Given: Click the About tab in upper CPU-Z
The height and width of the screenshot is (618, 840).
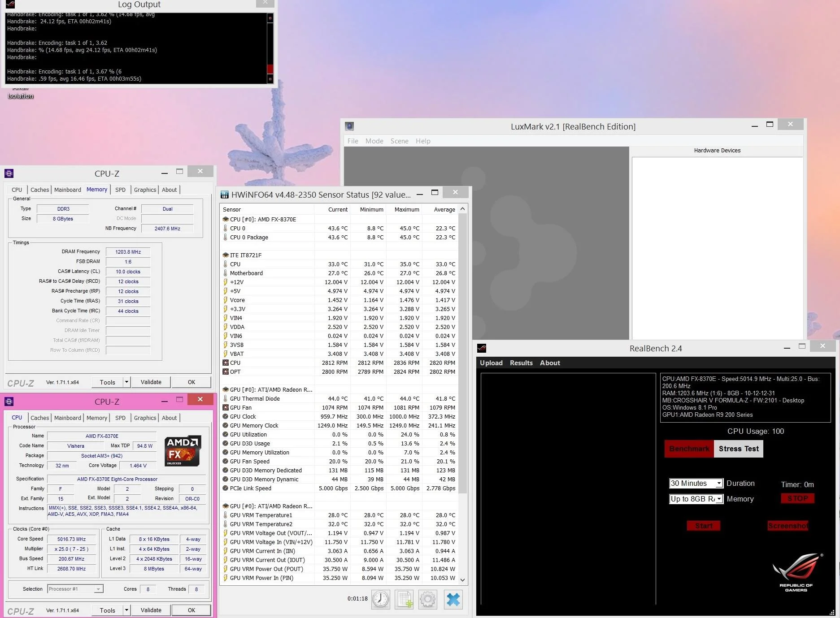Looking at the screenshot, I should click(x=169, y=190).
